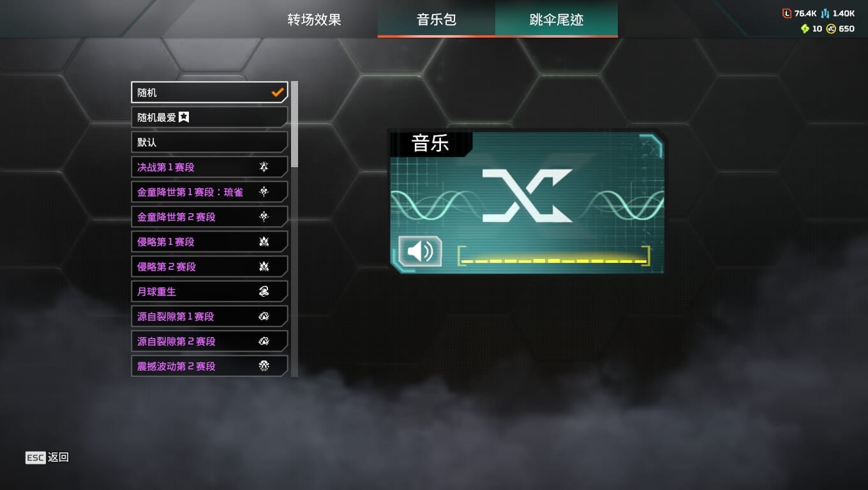The image size is (868, 490).
Task: Click the star favorite icon beside 随机最爱
Action: tap(184, 117)
